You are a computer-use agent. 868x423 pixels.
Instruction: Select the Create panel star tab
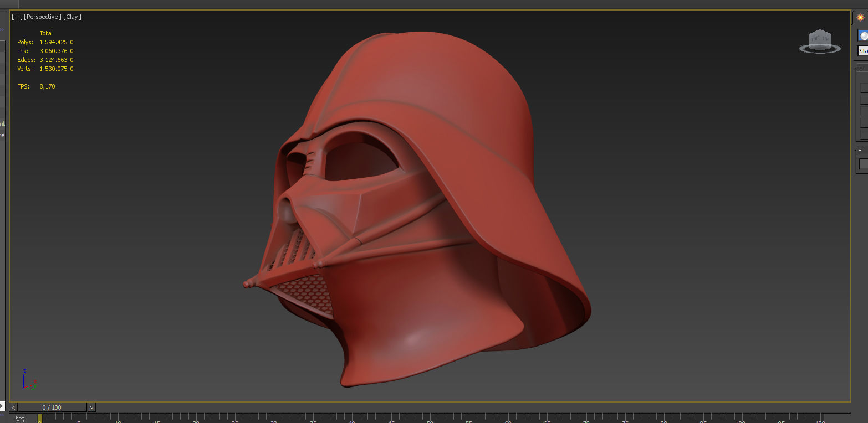pyautogui.click(x=860, y=18)
